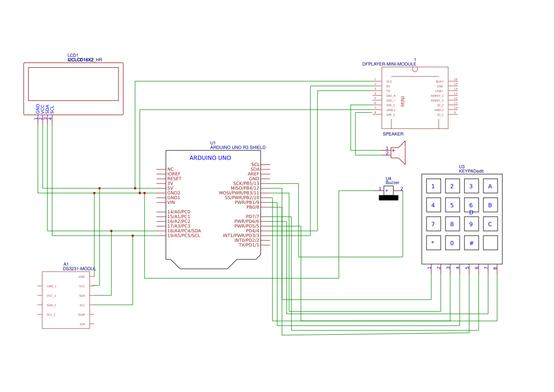Image resolution: width=554 pixels, height=392 pixels.
Task: Click keypad key 0
Action: 452,243
